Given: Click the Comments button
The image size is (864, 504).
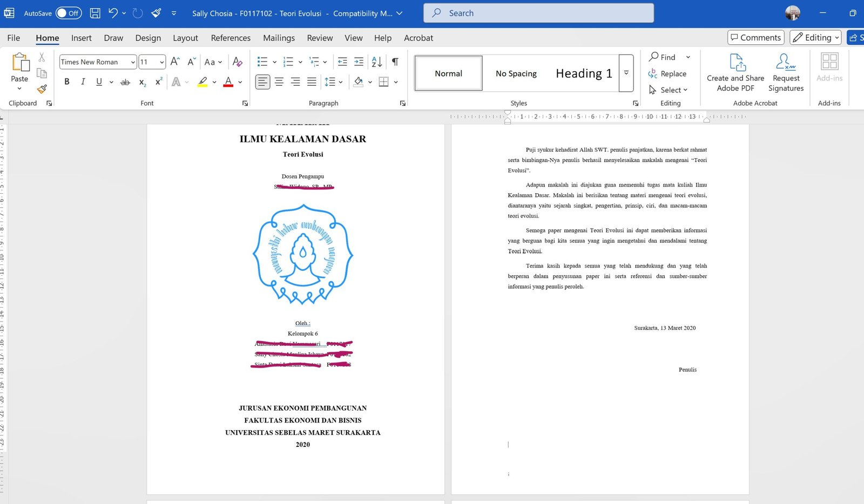Looking at the screenshot, I should (755, 37).
